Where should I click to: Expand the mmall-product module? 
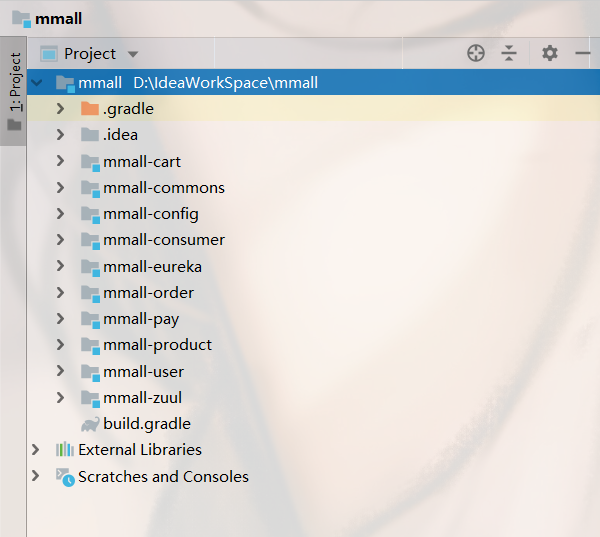coord(60,345)
